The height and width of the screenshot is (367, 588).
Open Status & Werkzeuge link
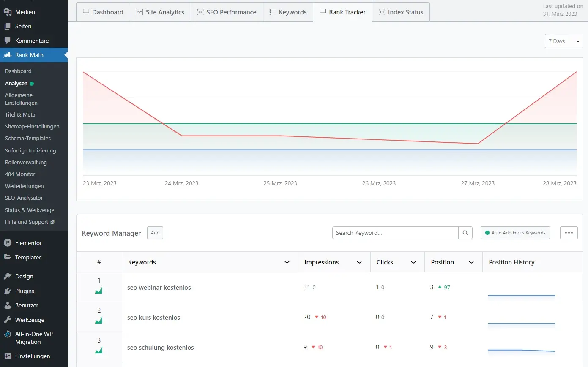(x=30, y=210)
